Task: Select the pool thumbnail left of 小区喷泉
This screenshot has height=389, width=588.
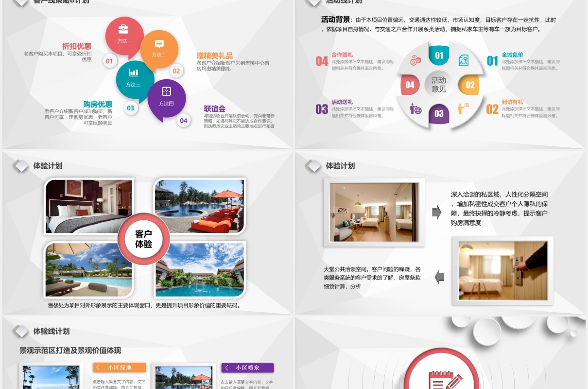Action: pos(184,377)
